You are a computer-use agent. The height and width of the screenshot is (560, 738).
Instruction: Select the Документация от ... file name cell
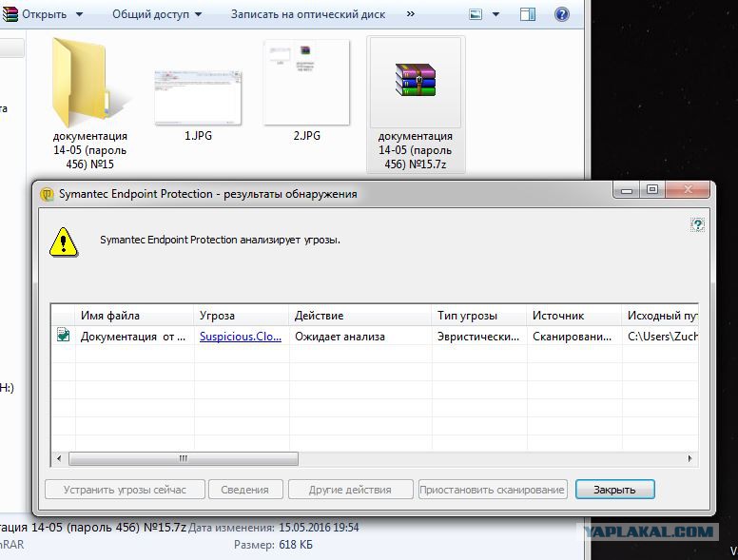pos(133,337)
